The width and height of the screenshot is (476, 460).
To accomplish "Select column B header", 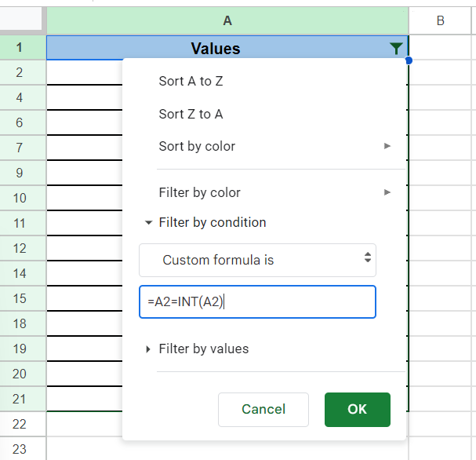I will tap(440, 21).
